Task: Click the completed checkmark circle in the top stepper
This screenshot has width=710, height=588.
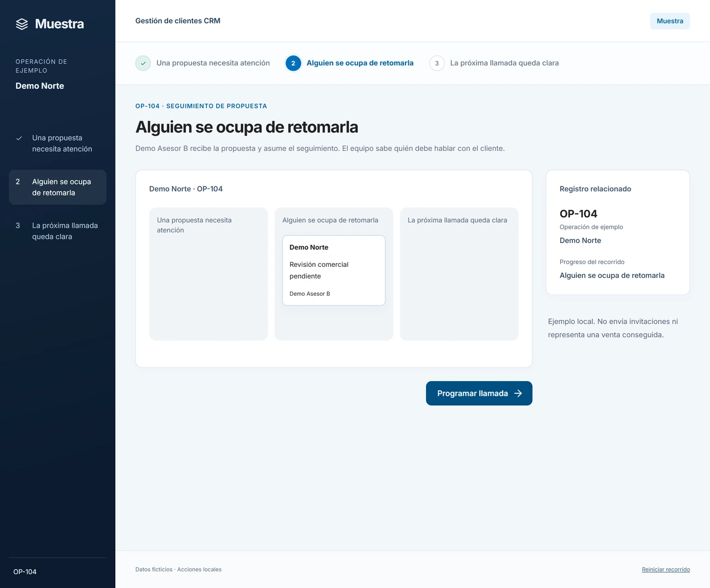Action: tap(143, 63)
